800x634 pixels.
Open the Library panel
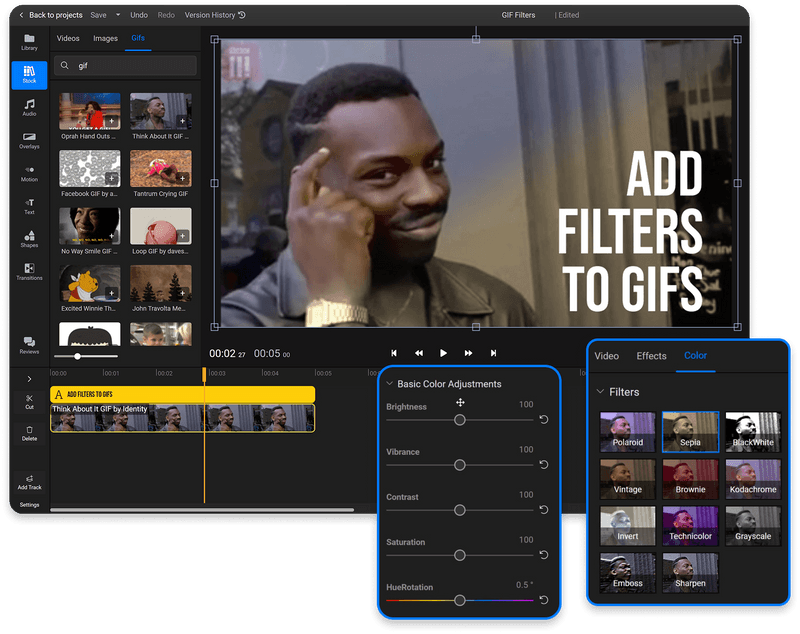coord(29,42)
